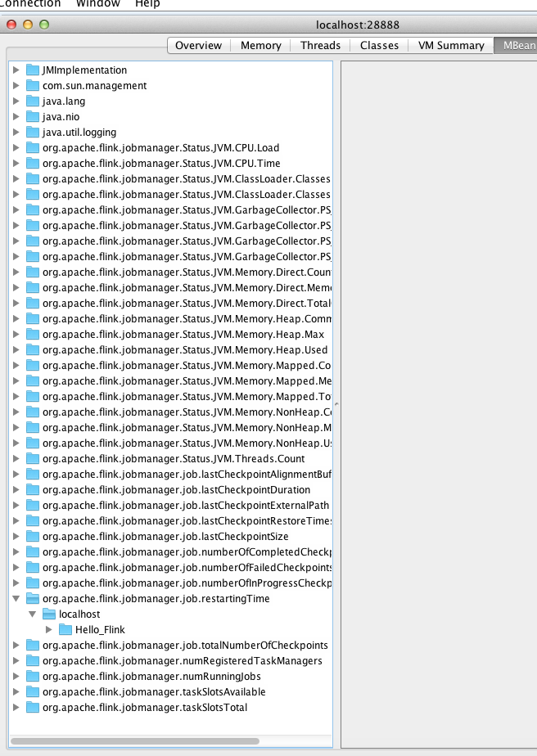This screenshot has width=537, height=756.
Task: Click the numRunningJobs folder icon
Action: (x=33, y=677)
